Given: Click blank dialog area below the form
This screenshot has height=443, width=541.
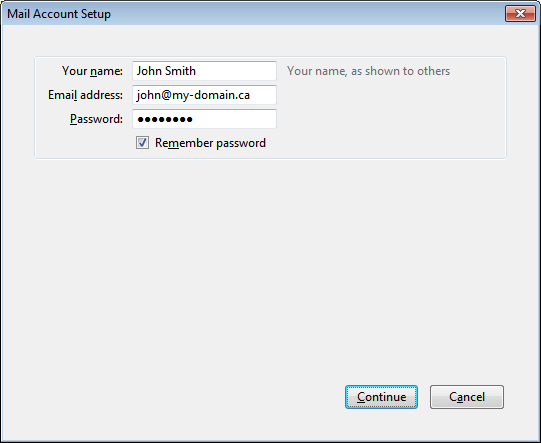Looking at the screenshot, I should pyautogui.click(x=270, y=269).
